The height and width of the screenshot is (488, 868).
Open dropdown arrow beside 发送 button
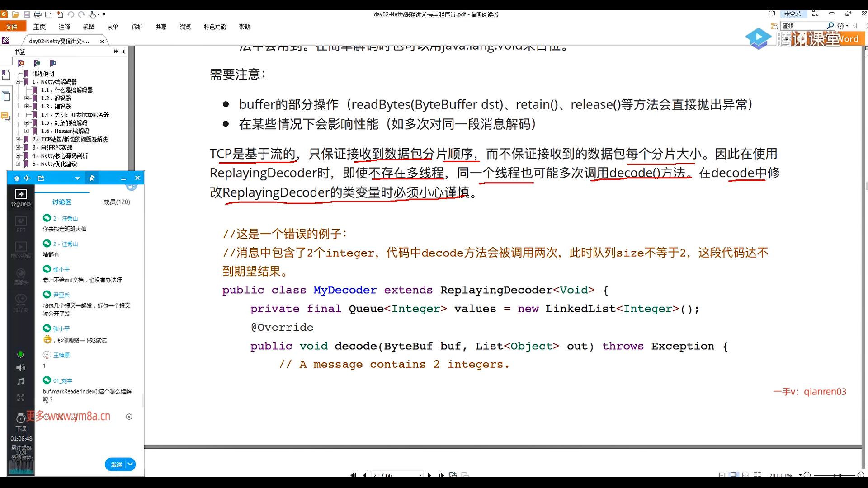coord(130,464)
